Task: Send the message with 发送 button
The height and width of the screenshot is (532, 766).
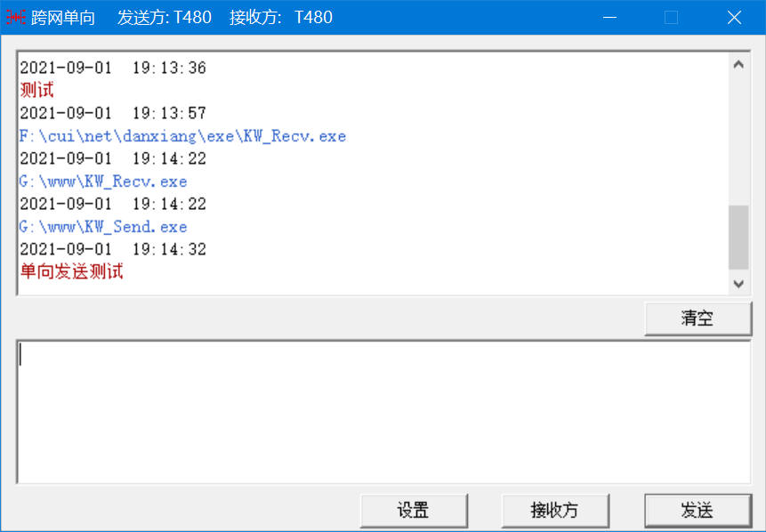Action: click(x=697, y=511)
